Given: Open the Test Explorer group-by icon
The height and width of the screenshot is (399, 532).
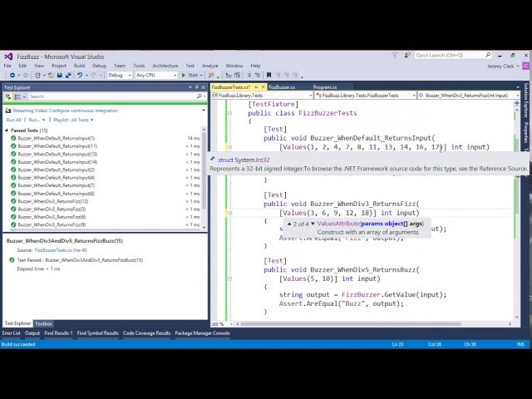Looking at the screenshot, I should [x=18, y=96].
